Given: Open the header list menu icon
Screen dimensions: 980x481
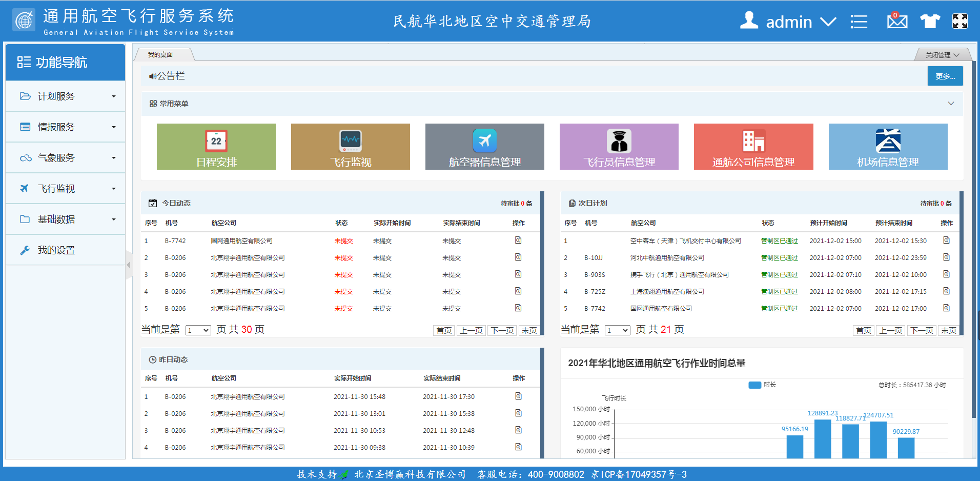Looking at the screenshot, I should [x=859, y=22].
